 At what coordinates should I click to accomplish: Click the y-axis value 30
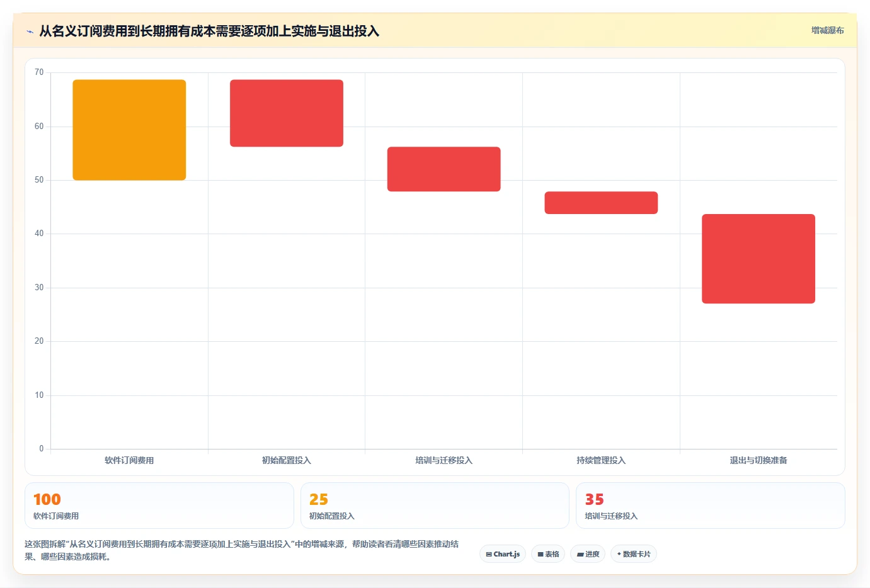[x=39, y=288]
